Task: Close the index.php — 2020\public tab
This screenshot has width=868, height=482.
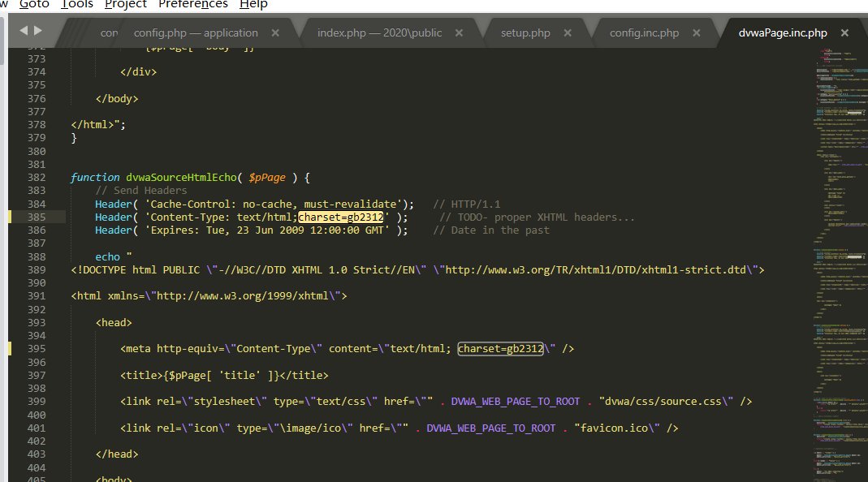Action: [x=459, y=33]
